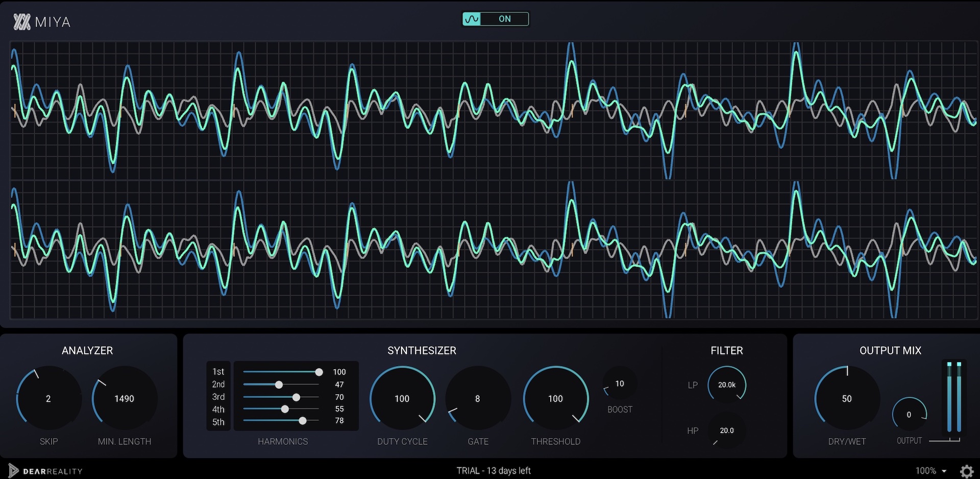This screenshot has width=980, height=479.
Task: Click the 4th harmonic slider handle
Action: point(285,409)
